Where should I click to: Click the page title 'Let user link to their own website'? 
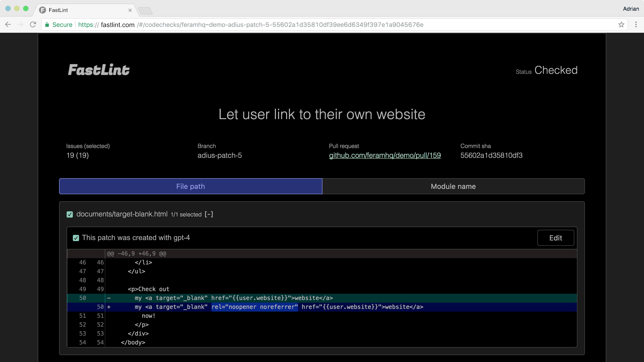pos(322,114)
